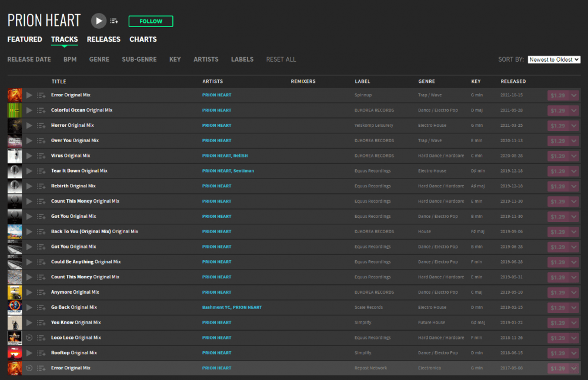Add Go Back Original Mix to queue
Image resolution: width=588 pixels, height=380 pixels.
pyautogui.click(x=41, y=308)
